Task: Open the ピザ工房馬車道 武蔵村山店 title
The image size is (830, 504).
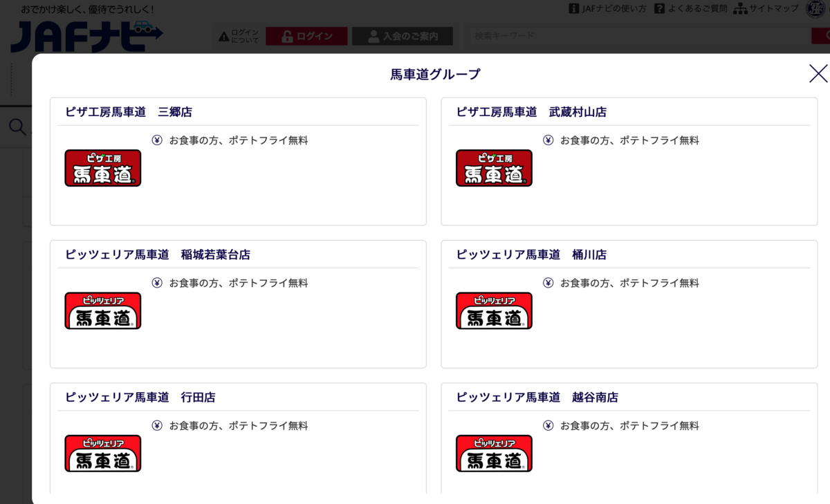Action: click(531, 112)
